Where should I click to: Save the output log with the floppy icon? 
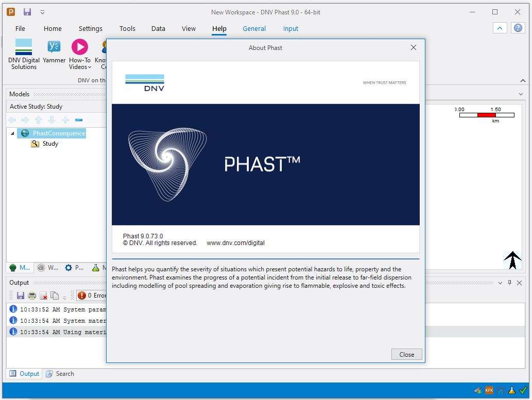21,295
